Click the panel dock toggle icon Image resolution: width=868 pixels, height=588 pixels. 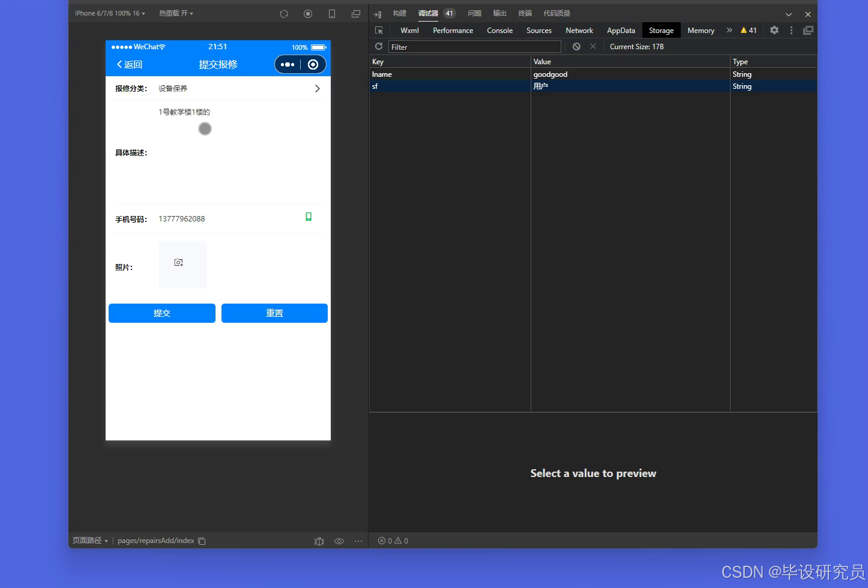pos(378,14)
